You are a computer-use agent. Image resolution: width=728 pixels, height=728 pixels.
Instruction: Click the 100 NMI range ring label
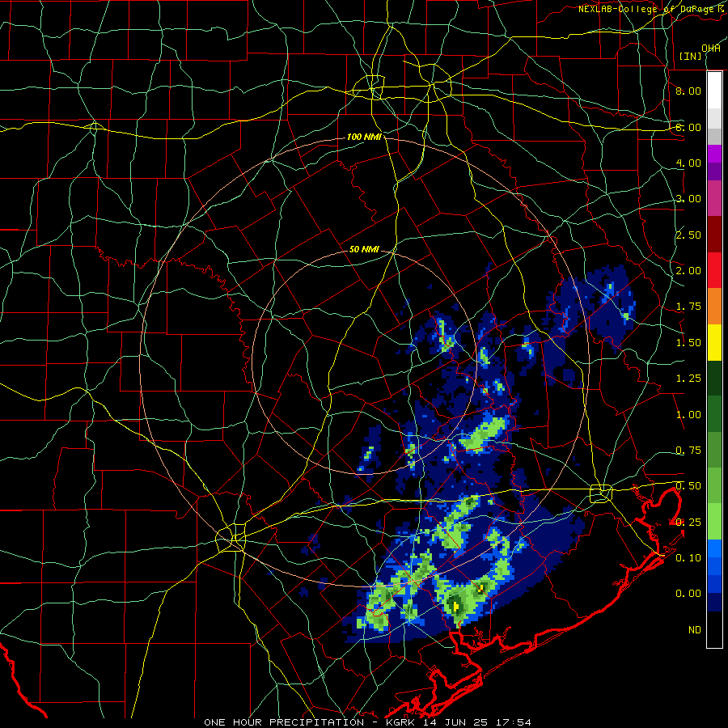tap(364, 137)
